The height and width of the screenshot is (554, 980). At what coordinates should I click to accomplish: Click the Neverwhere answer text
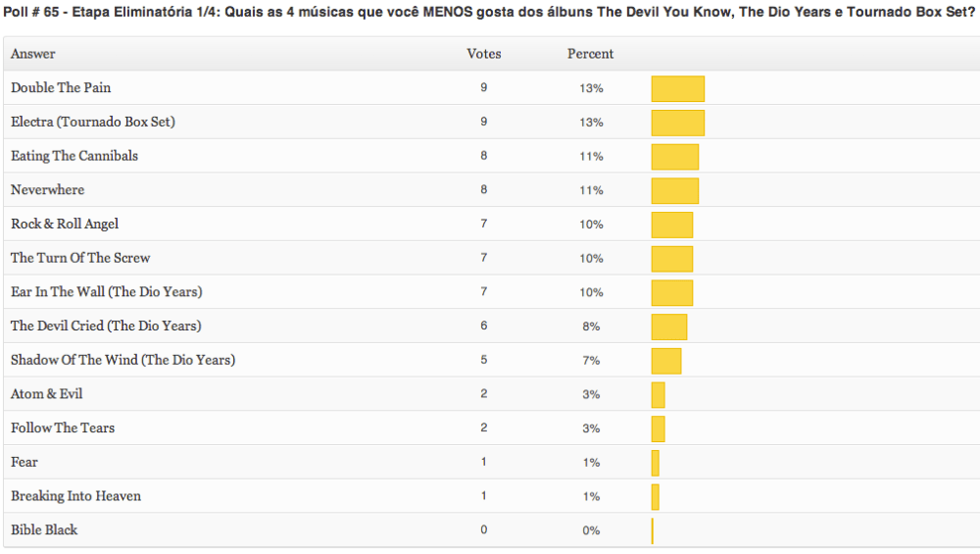(47, 190)
